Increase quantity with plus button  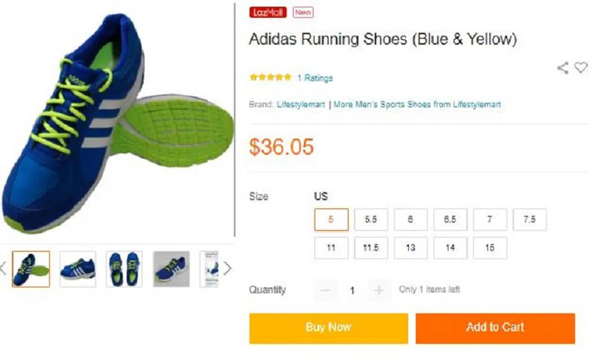(x=379, y=290)
